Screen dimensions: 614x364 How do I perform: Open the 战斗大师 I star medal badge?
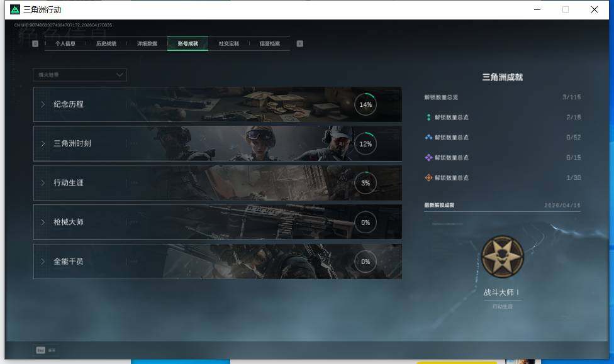point(503,256)
